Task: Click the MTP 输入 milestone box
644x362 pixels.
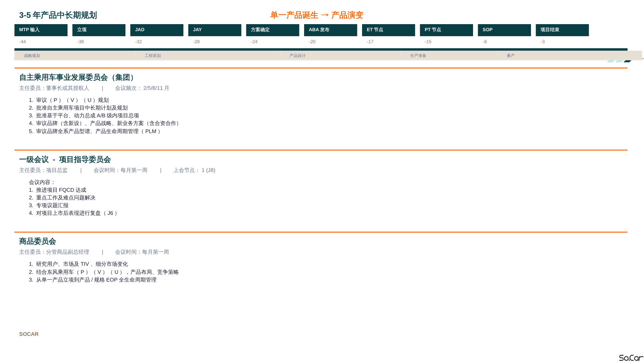Action: [41, 30]
